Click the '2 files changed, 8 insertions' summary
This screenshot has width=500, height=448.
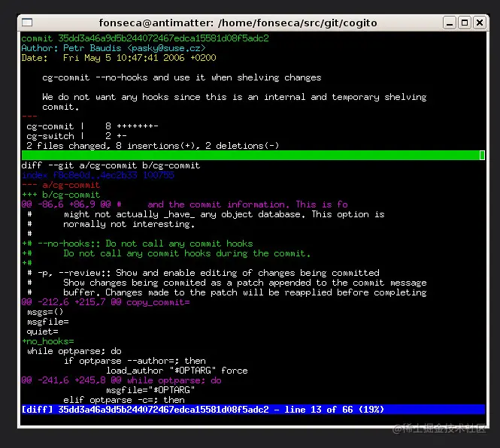click(153, 146)
